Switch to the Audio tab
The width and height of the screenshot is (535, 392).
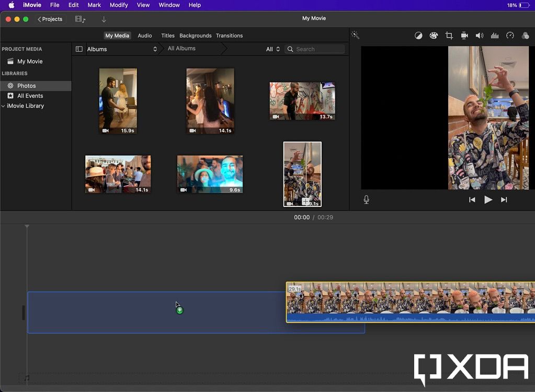pos(145,36)
